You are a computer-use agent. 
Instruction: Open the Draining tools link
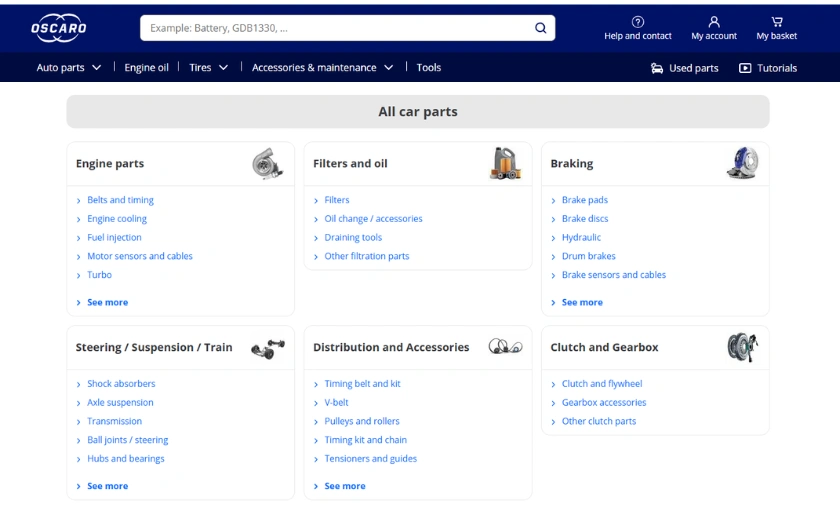[353, 237]
